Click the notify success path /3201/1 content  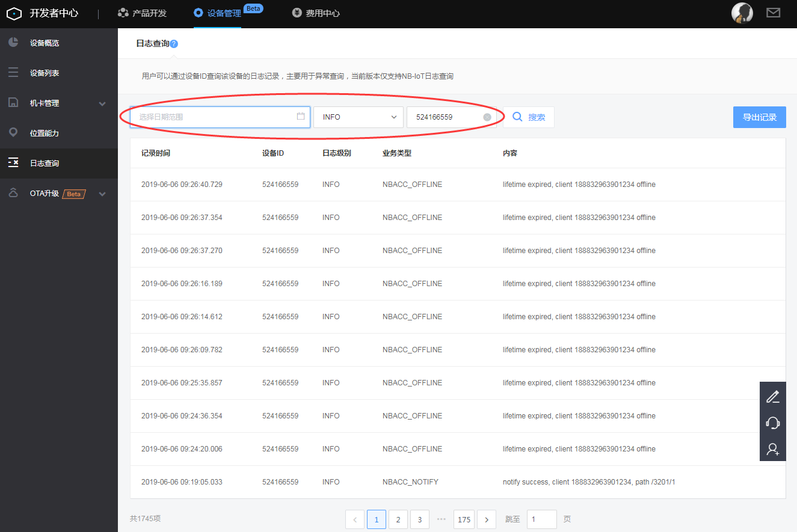point(589,482)
